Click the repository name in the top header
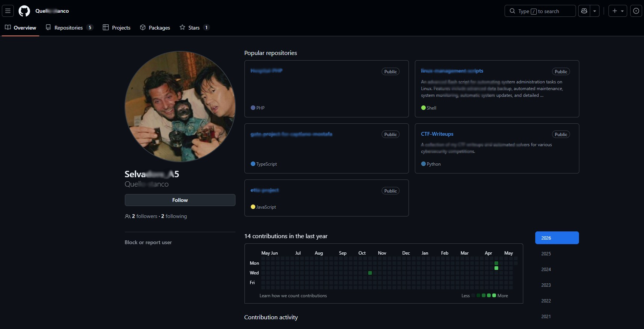Screen dimensions: 644x329 pyautogui.click(x=52, y=11)
